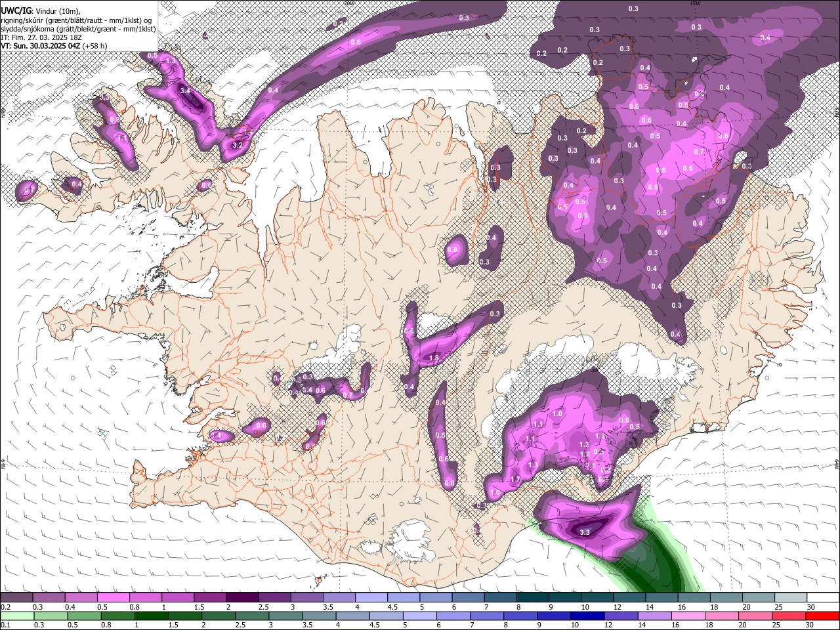Click the 3.2 value on the map
The width and height of the screenshot is (840, 630).
[238, 144]
